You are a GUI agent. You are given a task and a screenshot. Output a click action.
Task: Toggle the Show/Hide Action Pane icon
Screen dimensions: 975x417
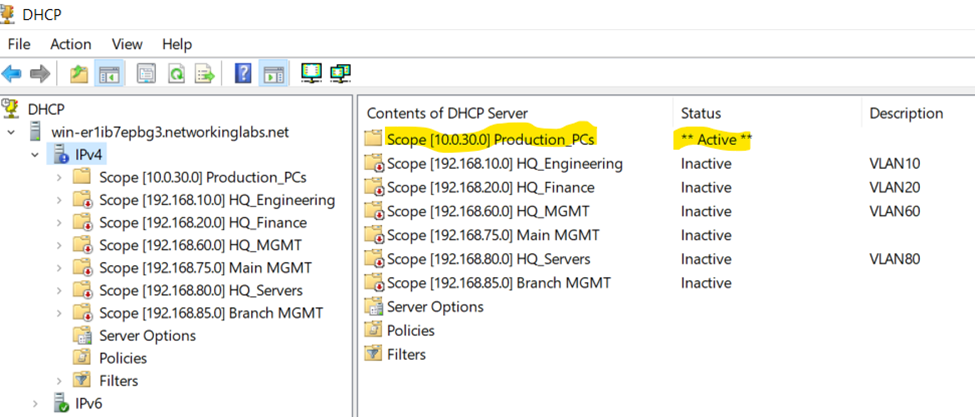[x=272, y=74]
